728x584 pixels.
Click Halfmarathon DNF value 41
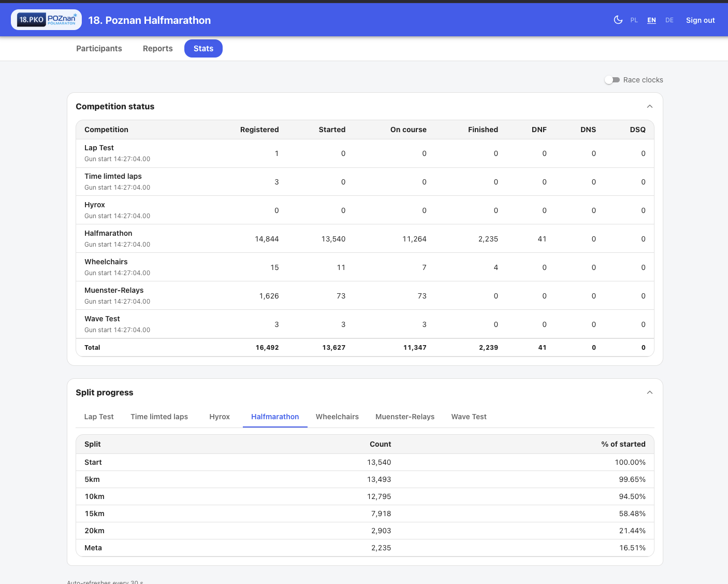(542, 239)
